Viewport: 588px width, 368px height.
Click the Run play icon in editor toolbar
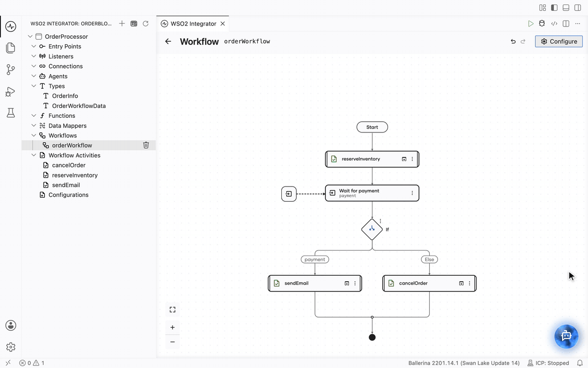click(x=531, y=24)
